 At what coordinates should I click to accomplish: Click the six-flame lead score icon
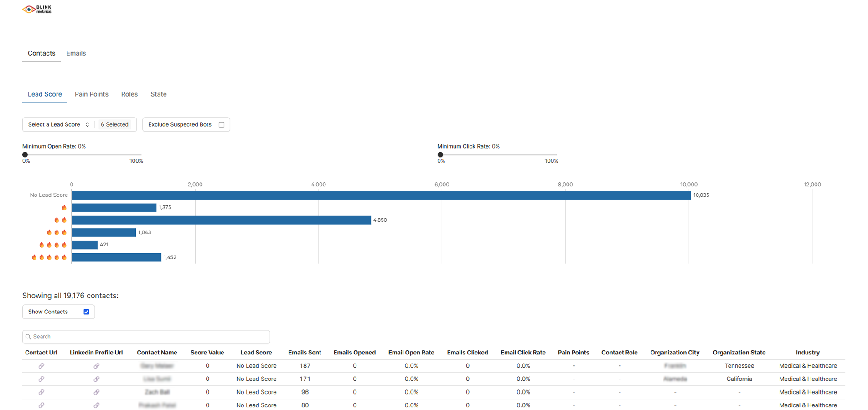pyautogui.click(x=49, y=257)
